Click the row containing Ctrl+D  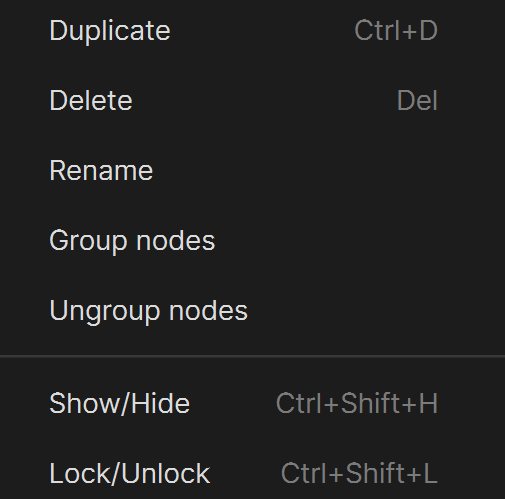click(x=252, y=30)
